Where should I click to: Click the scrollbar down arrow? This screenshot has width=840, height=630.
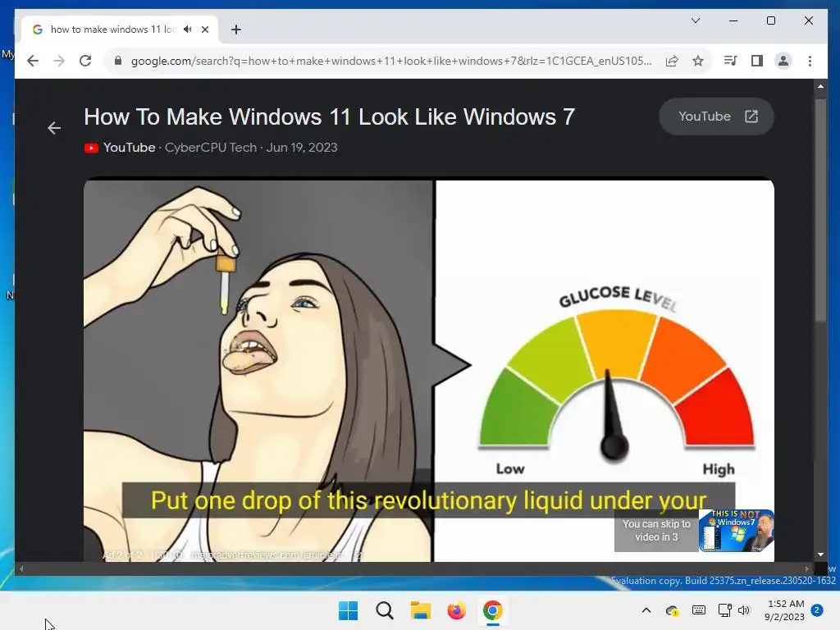[x=820, y=555]
